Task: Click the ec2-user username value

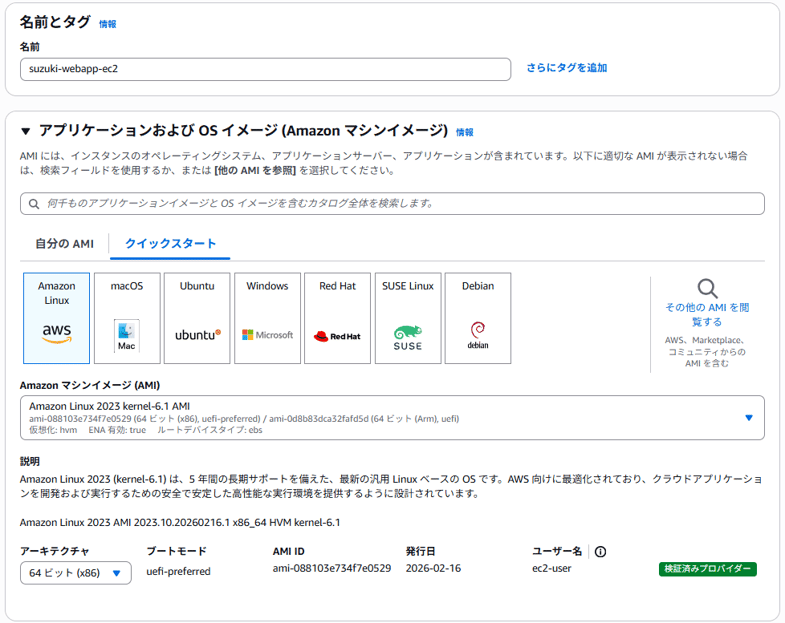Action: (x=552, y=568)
